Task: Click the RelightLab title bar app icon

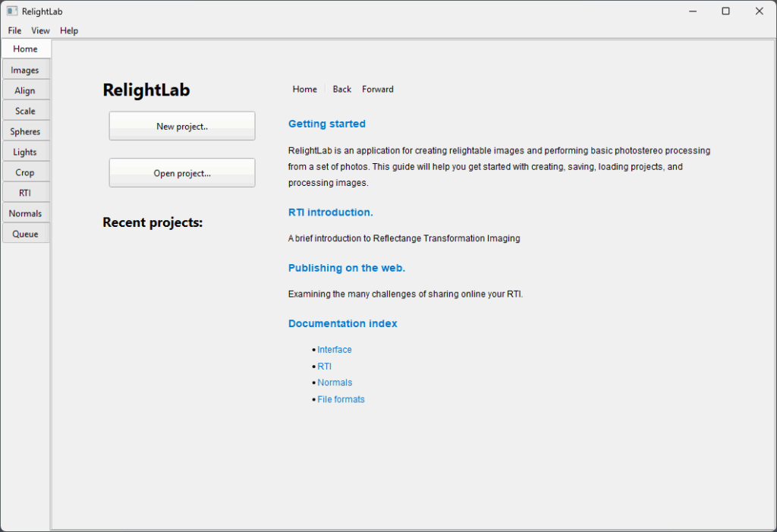Action: (12, 11)
